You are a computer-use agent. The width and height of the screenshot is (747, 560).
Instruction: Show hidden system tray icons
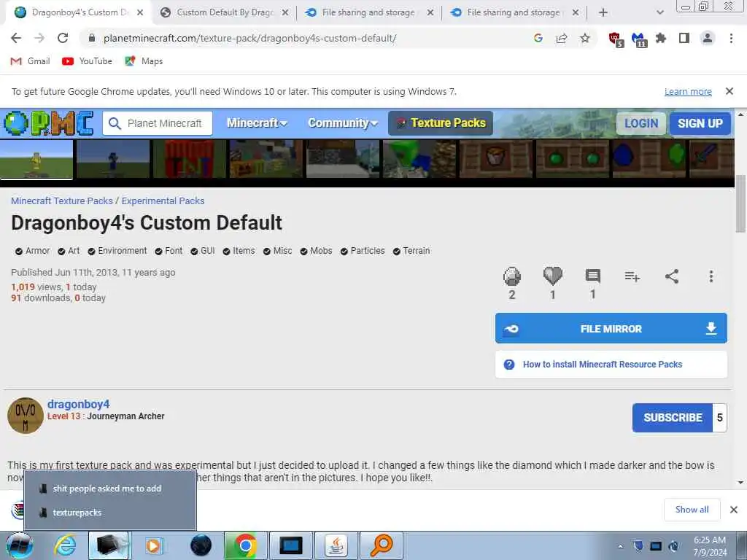click(620, 546)
